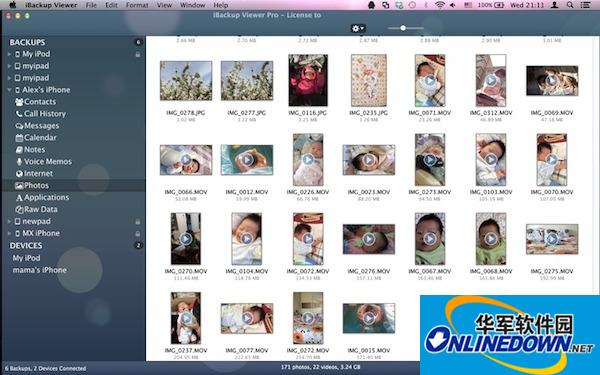Viewport: 600px width, 375px height.
Task: Open the Format menu
Action: (137, 5)
